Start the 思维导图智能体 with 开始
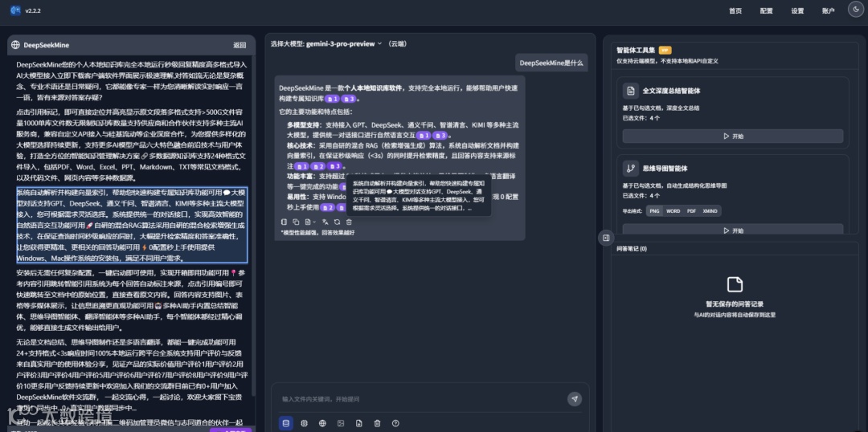The height and width of the screenshot is (432, 868). [x=733, y=230]
